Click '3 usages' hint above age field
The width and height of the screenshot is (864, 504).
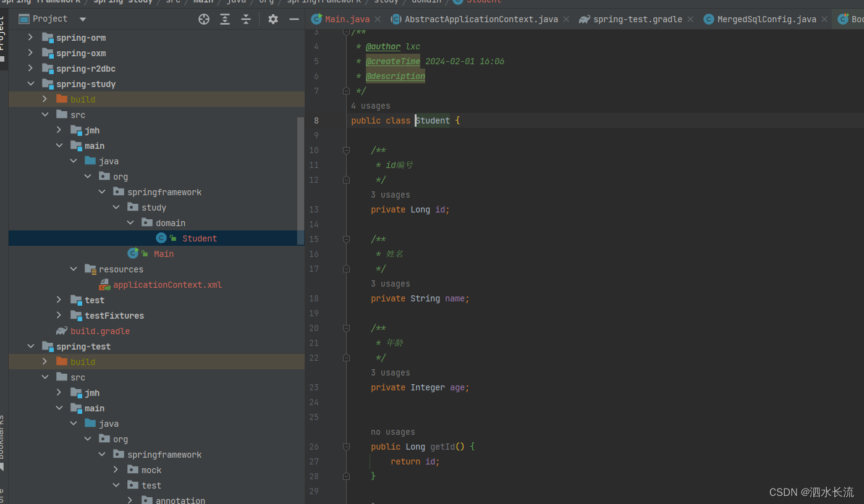tap(391, 372)
